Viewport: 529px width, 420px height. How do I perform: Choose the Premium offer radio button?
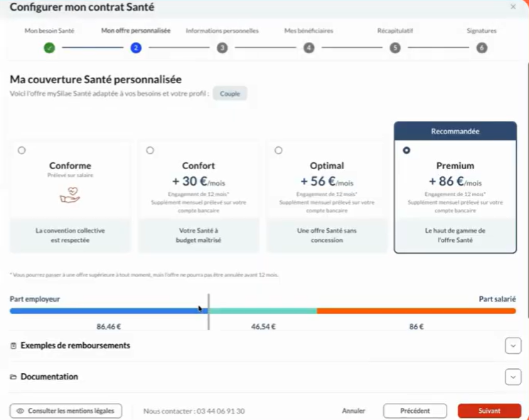[x=407, y=151]
